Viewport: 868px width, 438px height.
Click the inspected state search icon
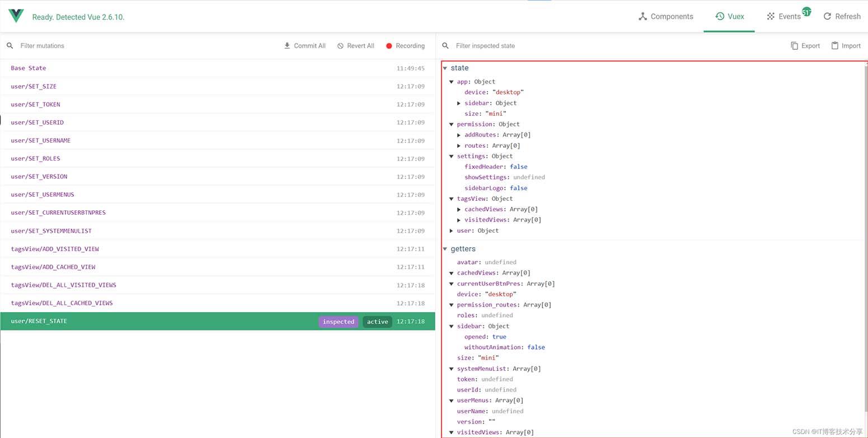click(445, 46)
